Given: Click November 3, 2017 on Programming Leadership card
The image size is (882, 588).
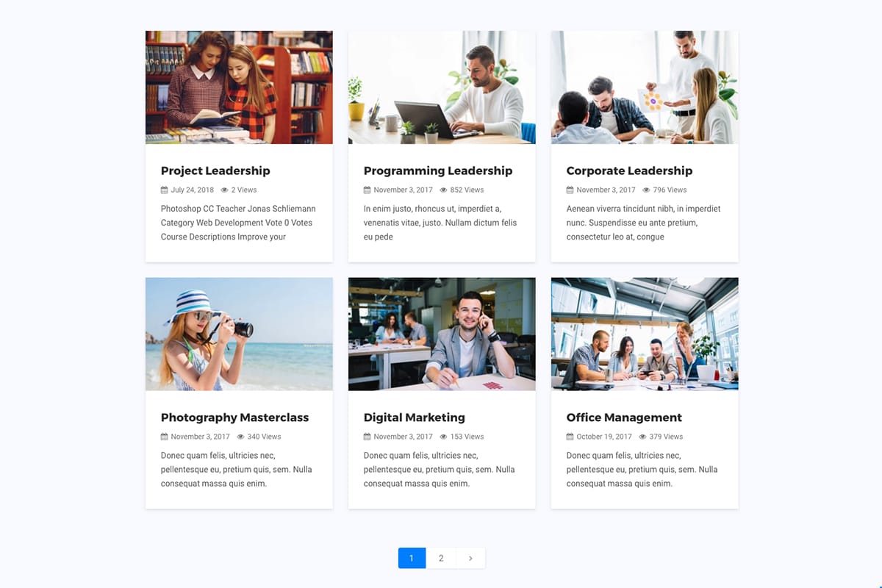Looking at the screenshot, I should point(404,190).
